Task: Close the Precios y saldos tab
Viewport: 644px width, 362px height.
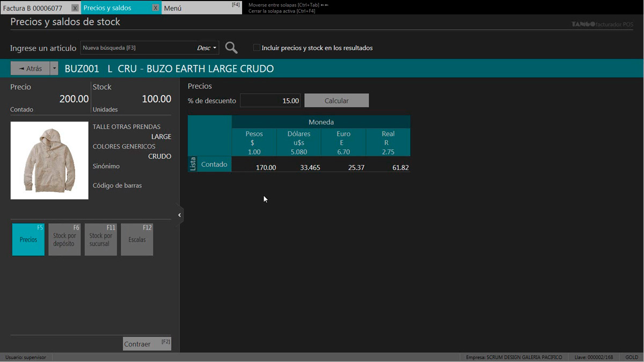Action: click(x=155, y=8)
